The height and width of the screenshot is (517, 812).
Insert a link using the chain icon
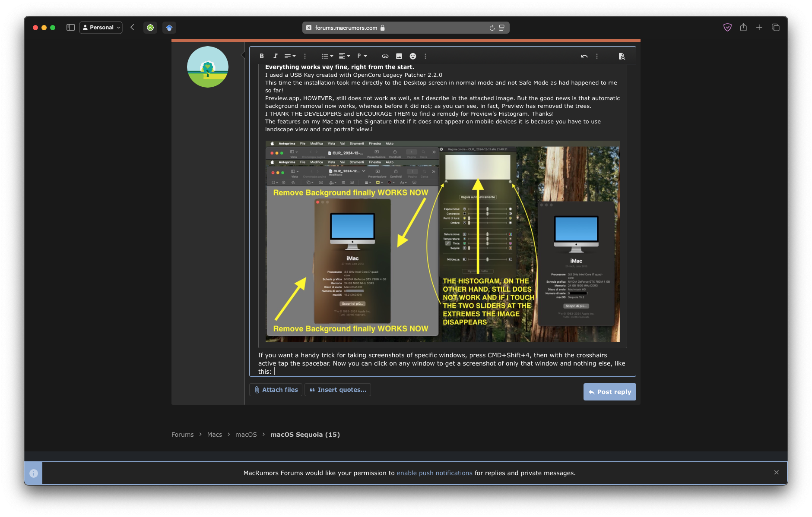(x=385, y=56)
